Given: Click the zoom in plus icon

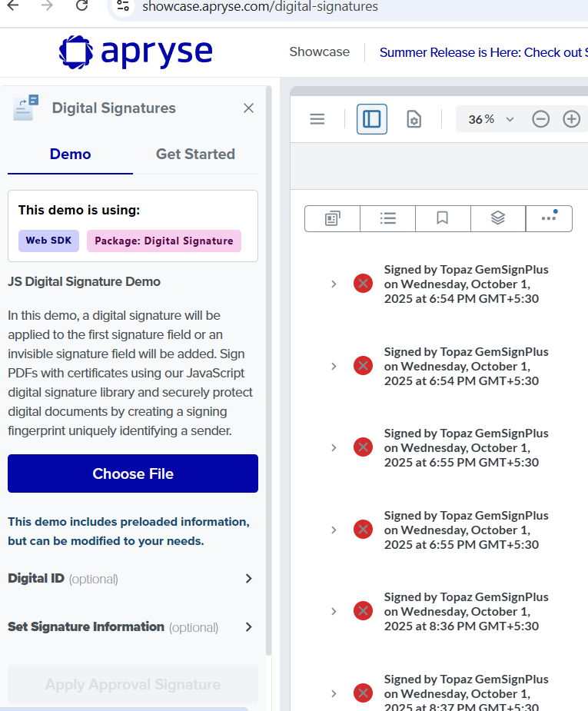Looking at the screenshot, I should pos(571,119).
